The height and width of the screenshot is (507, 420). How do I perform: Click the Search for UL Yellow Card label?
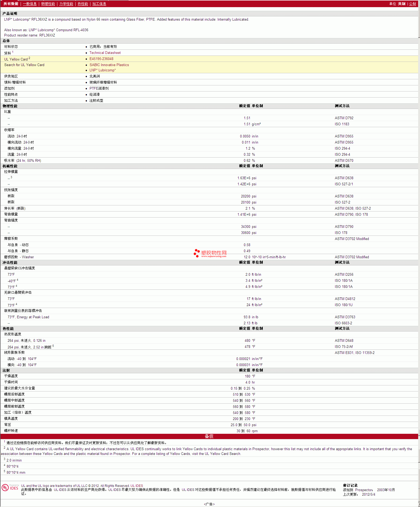coord(24,65)
